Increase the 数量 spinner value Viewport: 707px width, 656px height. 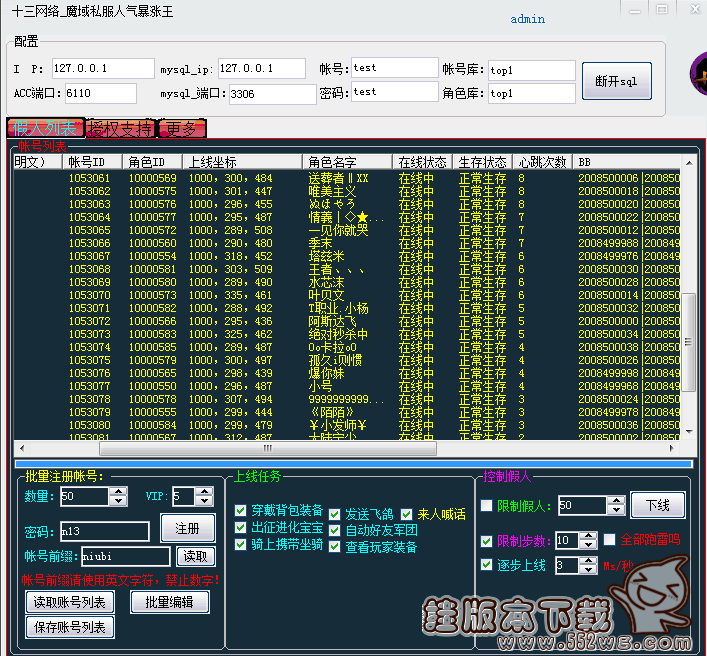(119, 491)
